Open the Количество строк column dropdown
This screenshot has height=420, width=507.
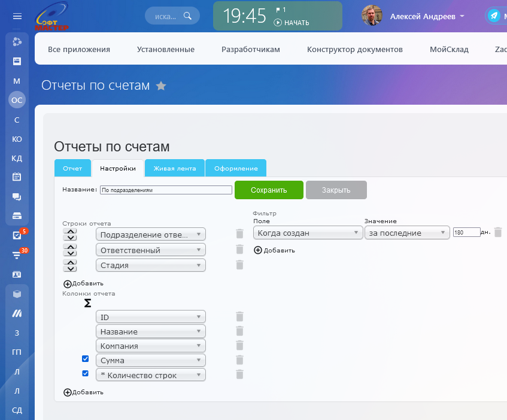(x=151, y=375)
